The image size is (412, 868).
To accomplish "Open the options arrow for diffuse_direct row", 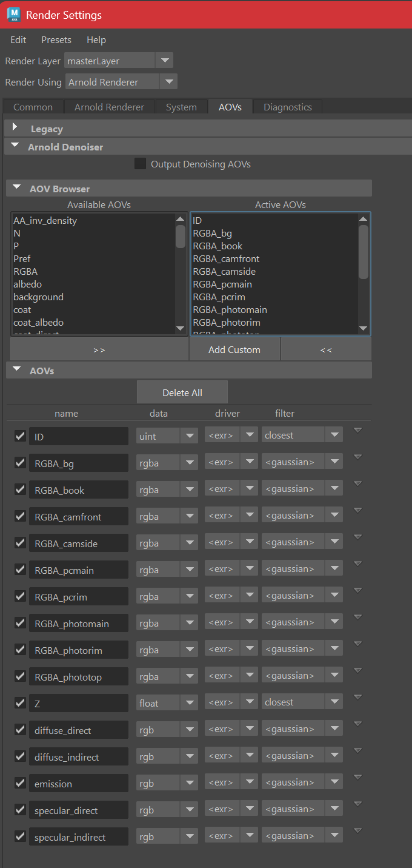I will coord(357,724).
